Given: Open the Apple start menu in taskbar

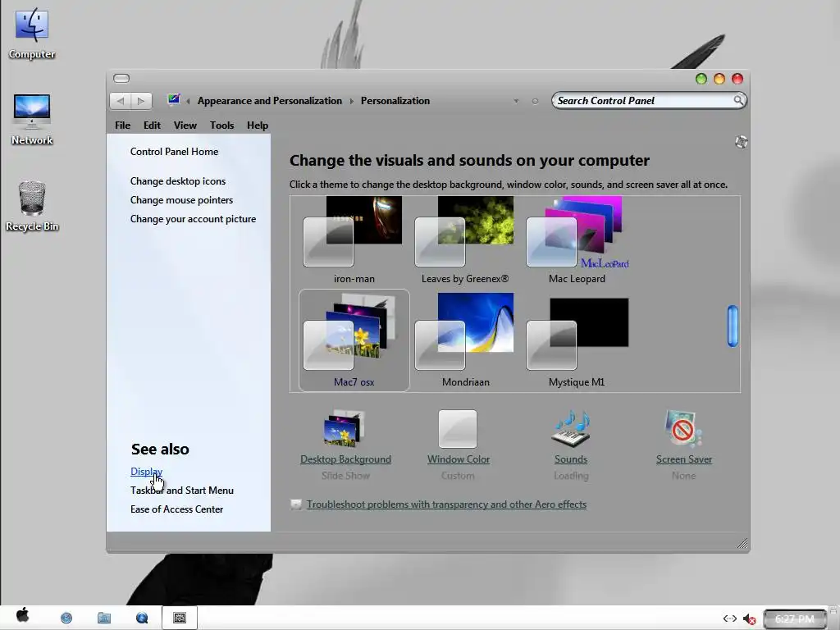Looking at the screenshot, I should click(x=22, y=615).
